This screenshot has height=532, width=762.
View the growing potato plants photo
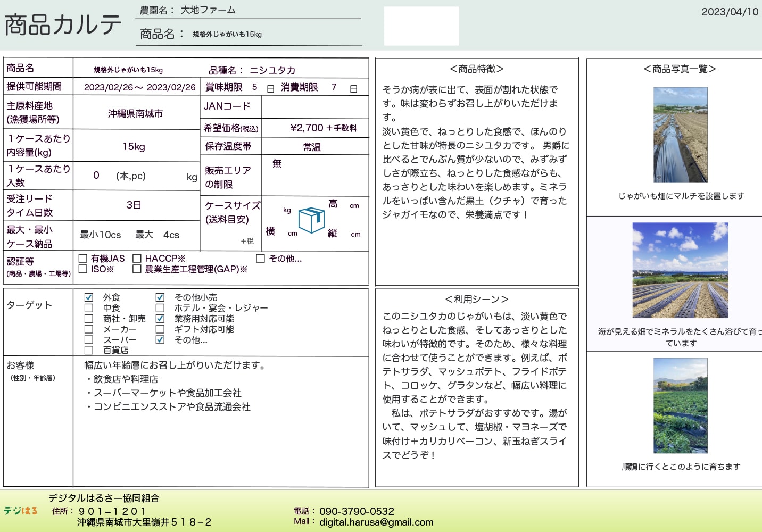point(680,405)
